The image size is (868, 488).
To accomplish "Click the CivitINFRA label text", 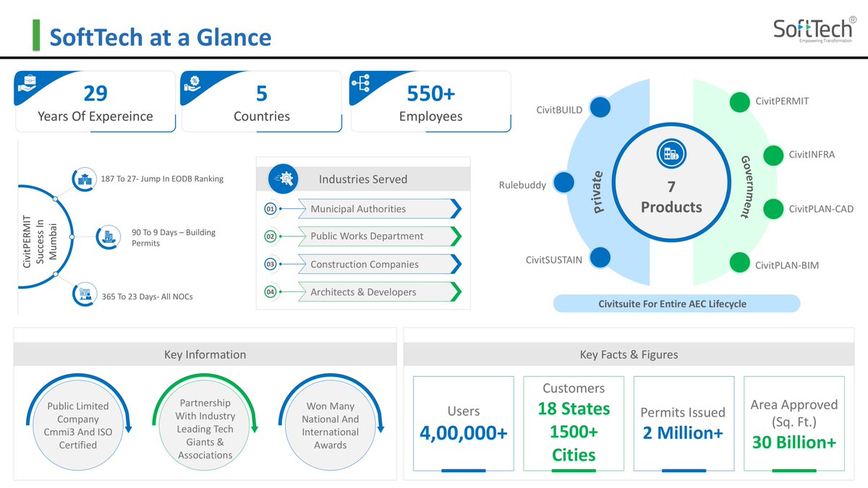I will pyautogui.click(x=812, y=154).
